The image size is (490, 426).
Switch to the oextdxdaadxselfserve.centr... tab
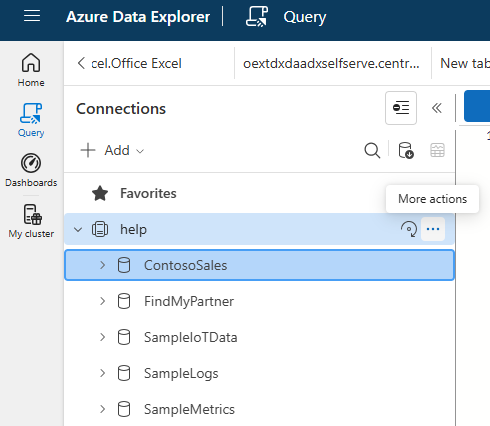[331, 63]
